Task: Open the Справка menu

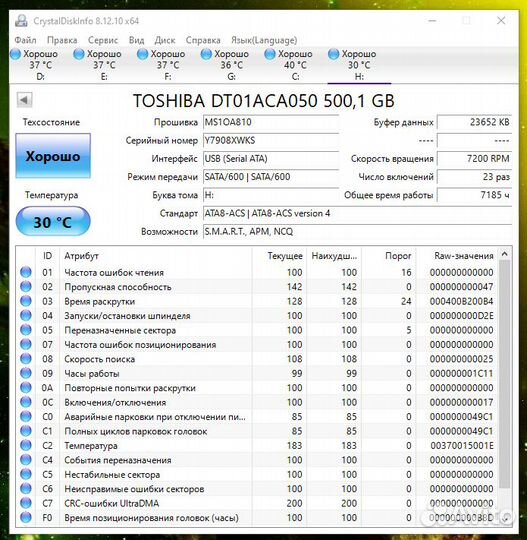Action: pos(203,40)
